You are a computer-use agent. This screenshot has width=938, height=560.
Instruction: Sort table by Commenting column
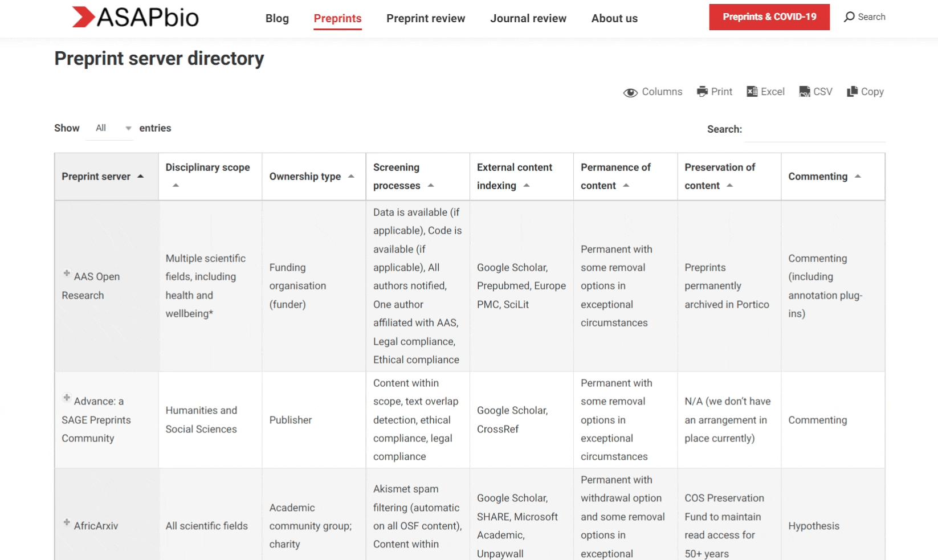tap(822, 176)
